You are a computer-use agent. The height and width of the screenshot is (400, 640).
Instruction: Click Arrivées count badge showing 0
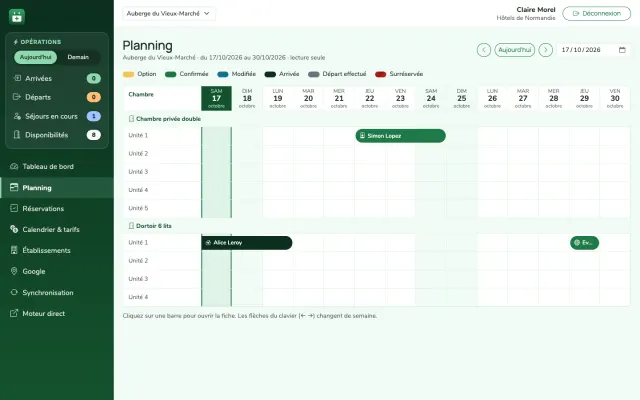point(93,78)
